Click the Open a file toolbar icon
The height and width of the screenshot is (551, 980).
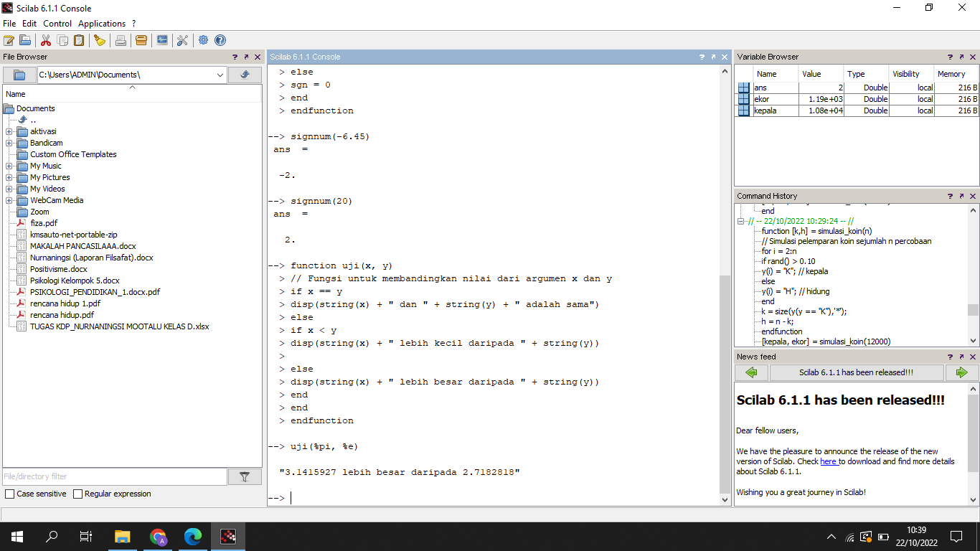pos(25,40)
